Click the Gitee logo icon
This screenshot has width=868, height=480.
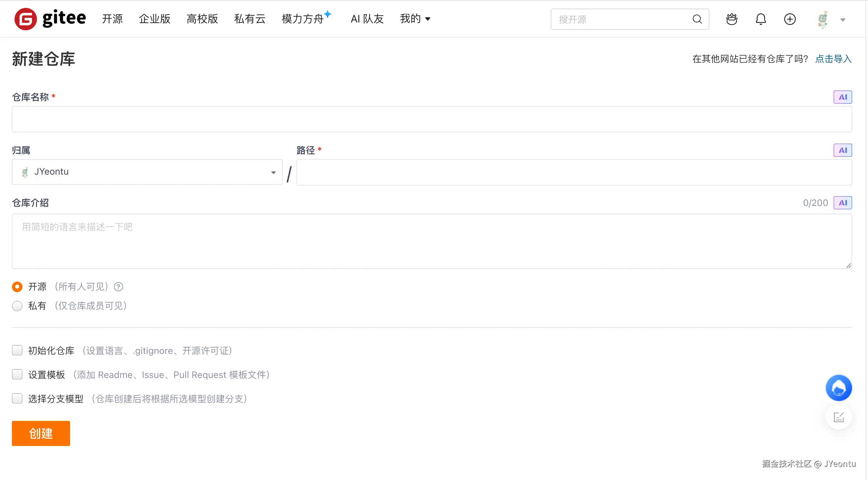tap(25, 19)
